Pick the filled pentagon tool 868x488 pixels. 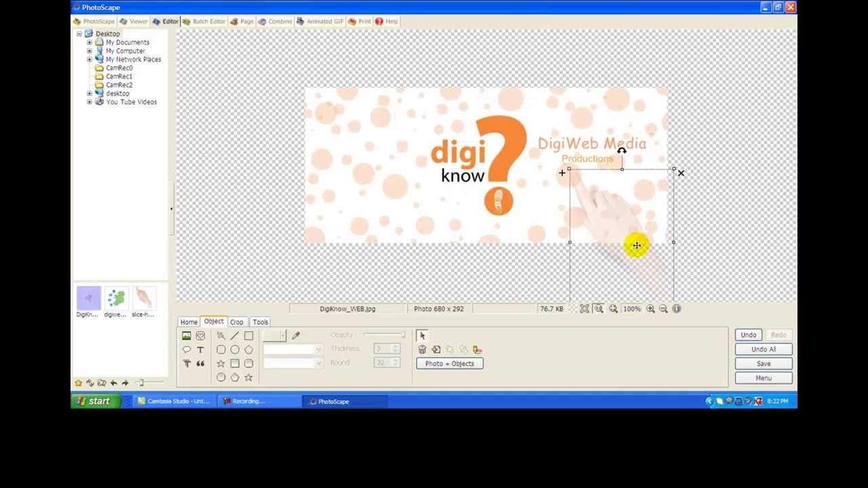[x=235, y=378]
